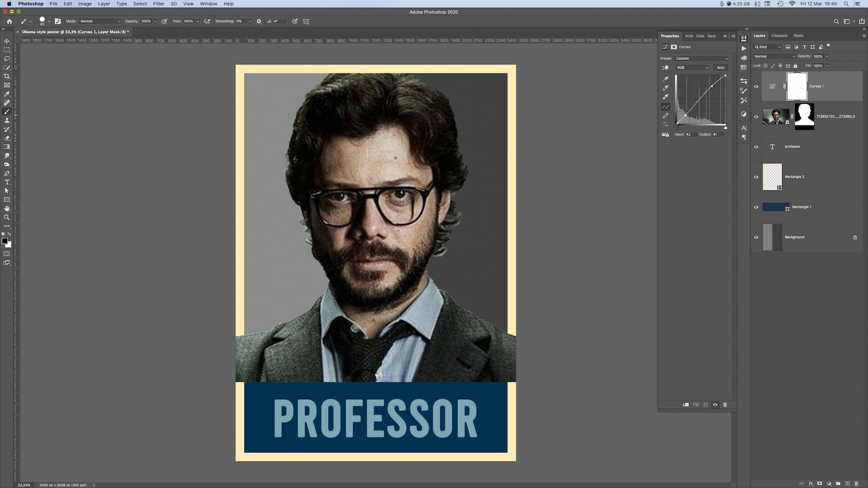Select the Eraser tool

pyautogui.click(x=7, y=138)
